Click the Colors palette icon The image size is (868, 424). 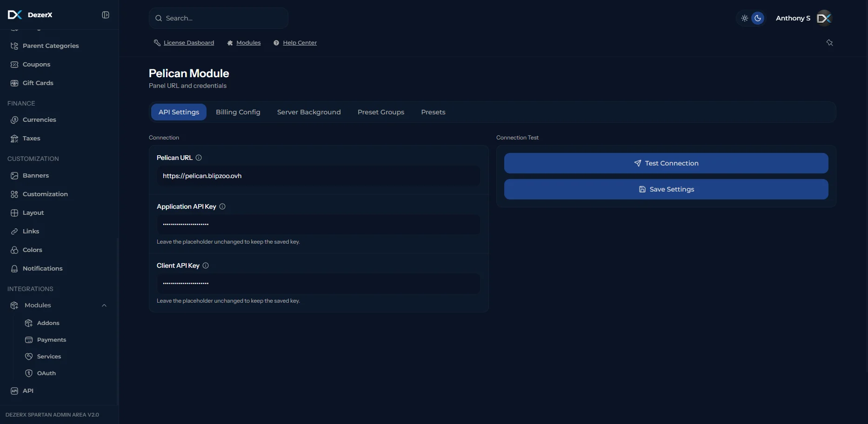coord(14,250)
